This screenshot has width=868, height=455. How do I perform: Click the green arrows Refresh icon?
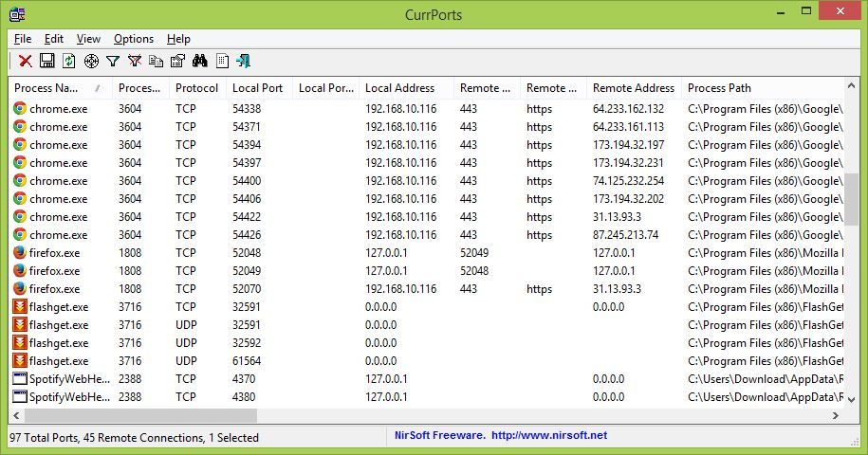tap(68, 61)
